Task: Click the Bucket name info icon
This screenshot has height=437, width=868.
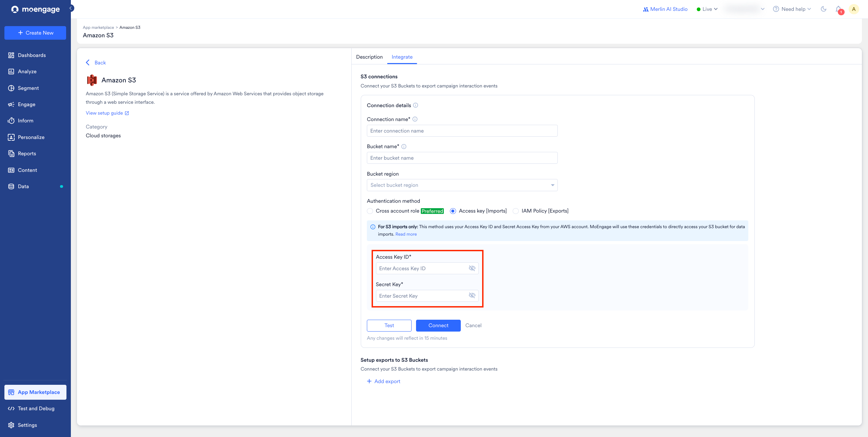Action: (404, 146)
